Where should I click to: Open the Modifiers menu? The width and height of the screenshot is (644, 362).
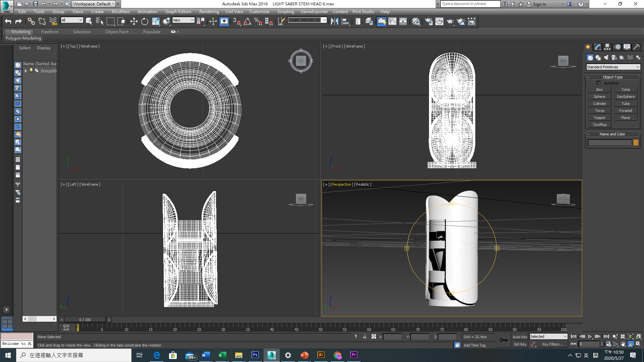pos(120,12)
